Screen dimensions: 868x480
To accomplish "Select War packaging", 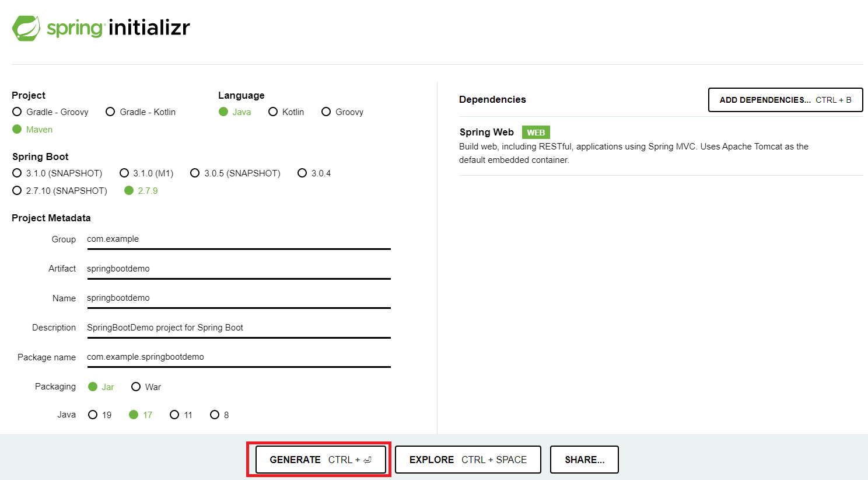I will pos(146,387).
